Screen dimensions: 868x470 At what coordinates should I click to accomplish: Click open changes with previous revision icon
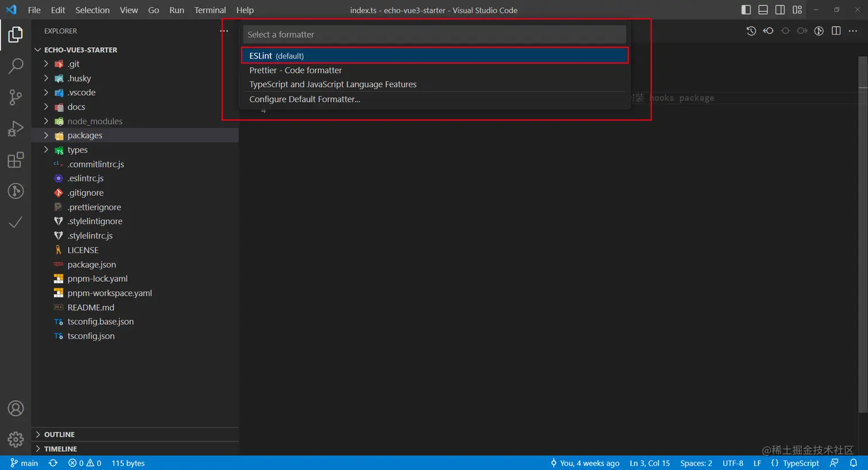(x=768, y=31)
